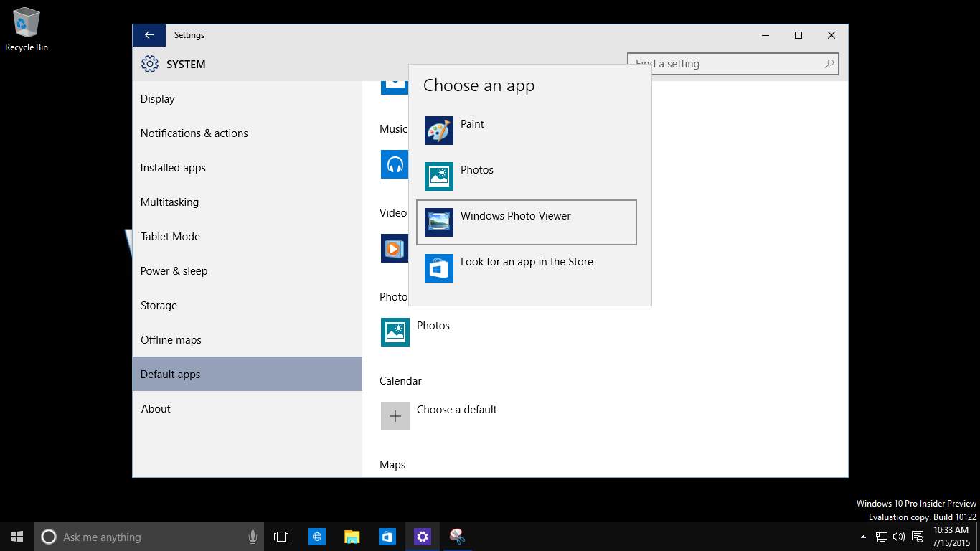Close the Settings window
The height and width of the screenshot is (551, 980).
(831, 35)
